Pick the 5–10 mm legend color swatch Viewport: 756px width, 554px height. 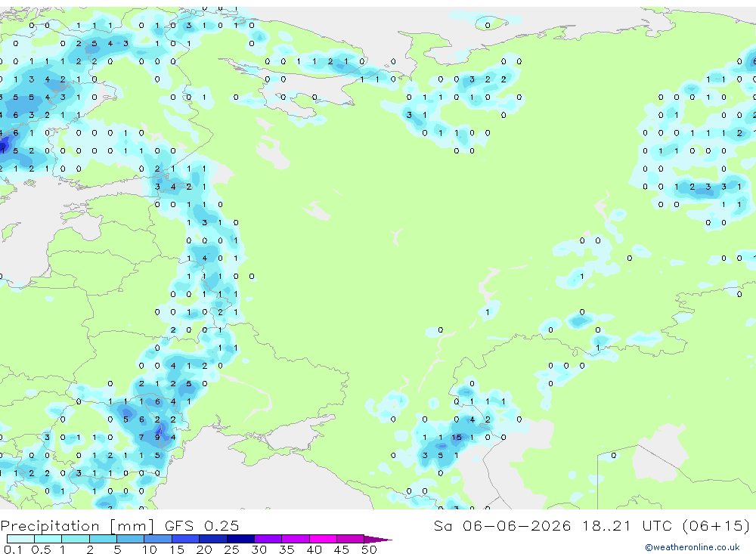tap(131, 539)
